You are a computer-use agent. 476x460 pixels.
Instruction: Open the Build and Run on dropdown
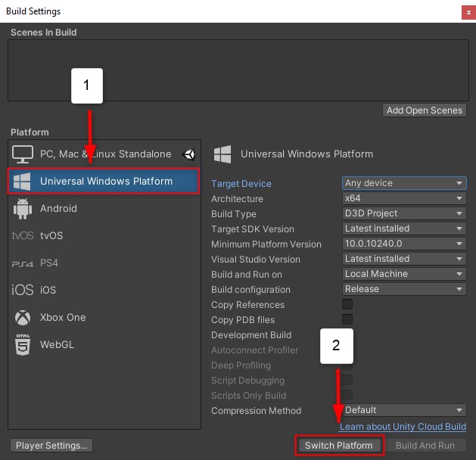point(404,274)
